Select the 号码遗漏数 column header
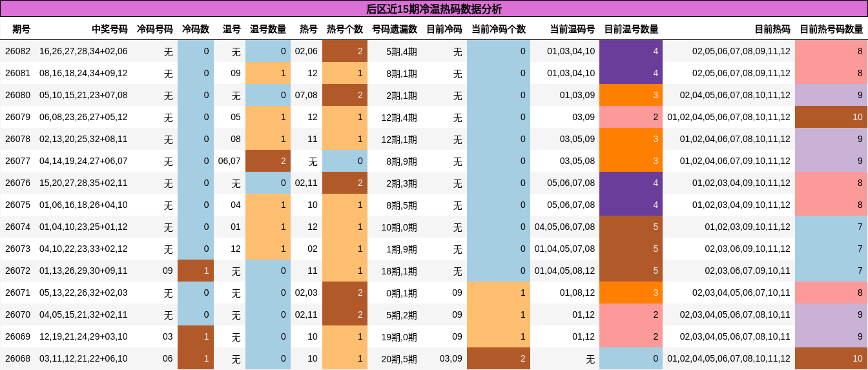The width and height of the screenshot is (868, 370). (395, 29)
